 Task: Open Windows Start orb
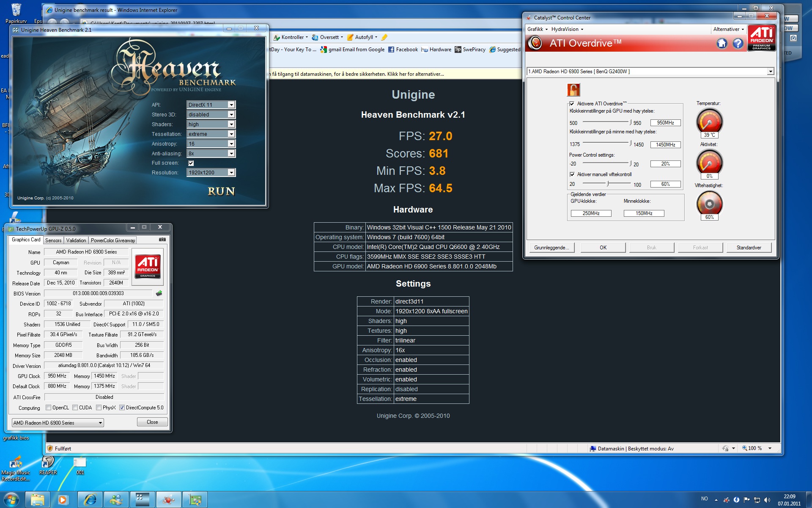coord(11,500)
